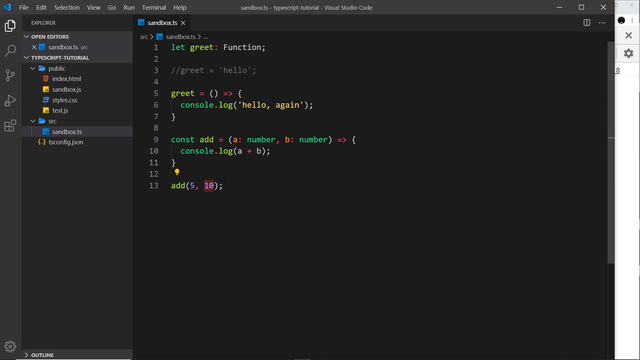Open styles.css in the explorer
The height and width of the screenshot is (360, 640).
click(64, 100)
